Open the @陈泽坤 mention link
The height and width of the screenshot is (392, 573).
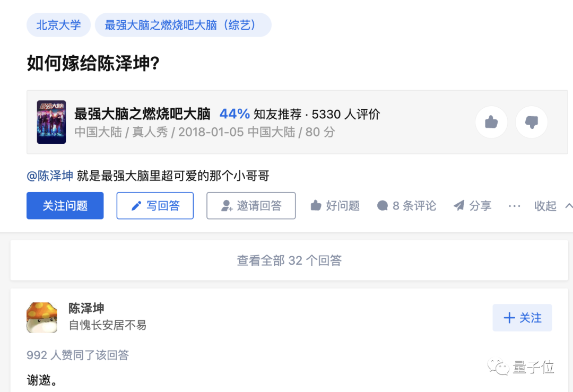(x=50, y=176)
